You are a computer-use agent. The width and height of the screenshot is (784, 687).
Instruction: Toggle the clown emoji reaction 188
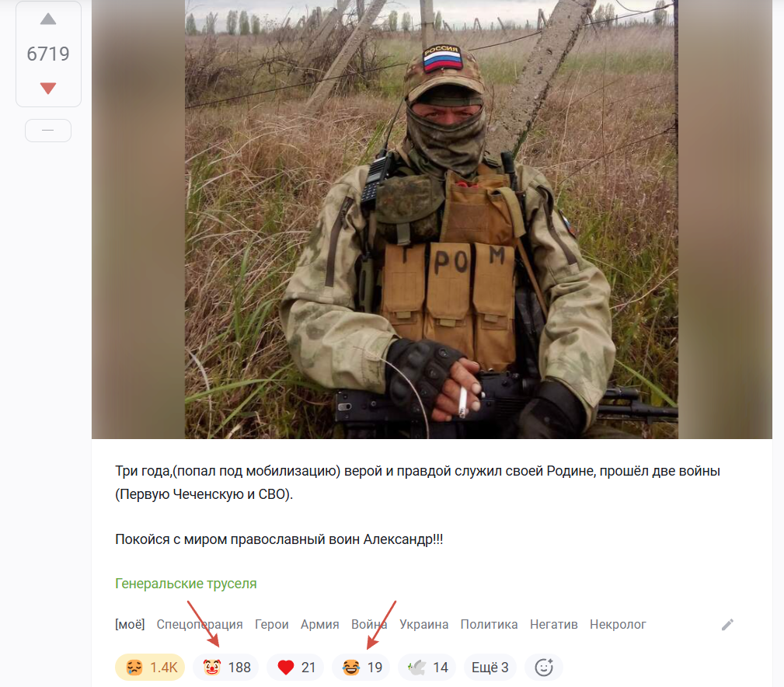pos(225,667)
